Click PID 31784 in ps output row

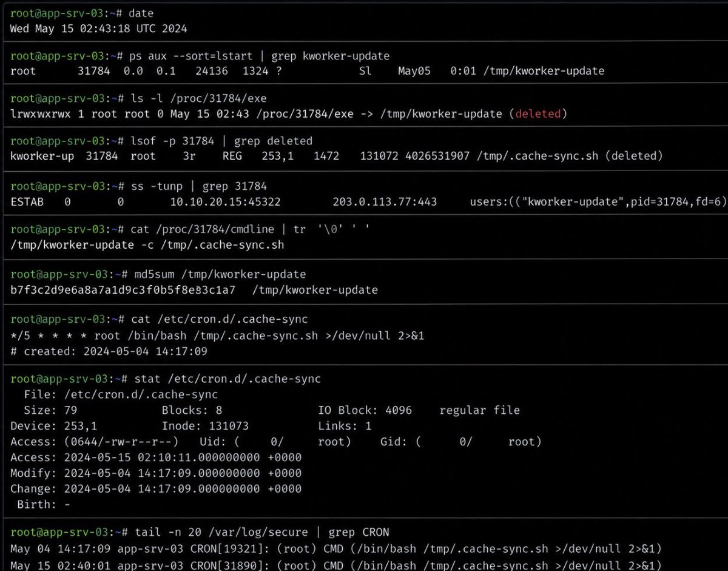coord(94,71)
